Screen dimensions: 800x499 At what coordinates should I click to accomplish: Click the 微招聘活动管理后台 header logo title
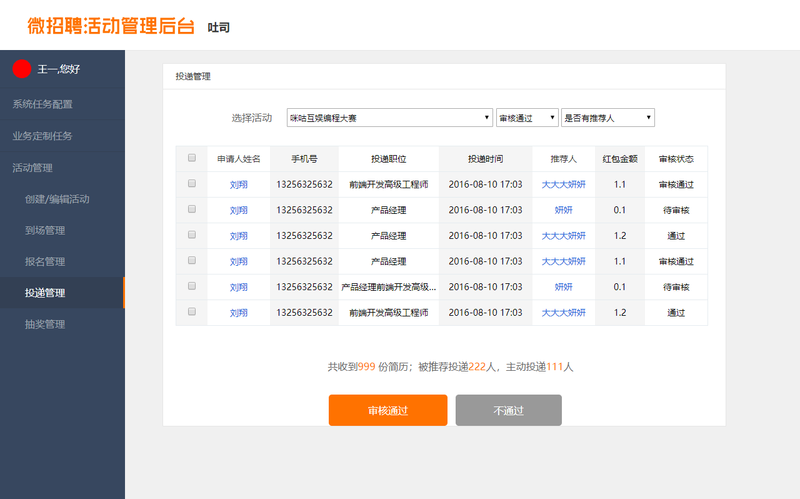coord(111,26)
